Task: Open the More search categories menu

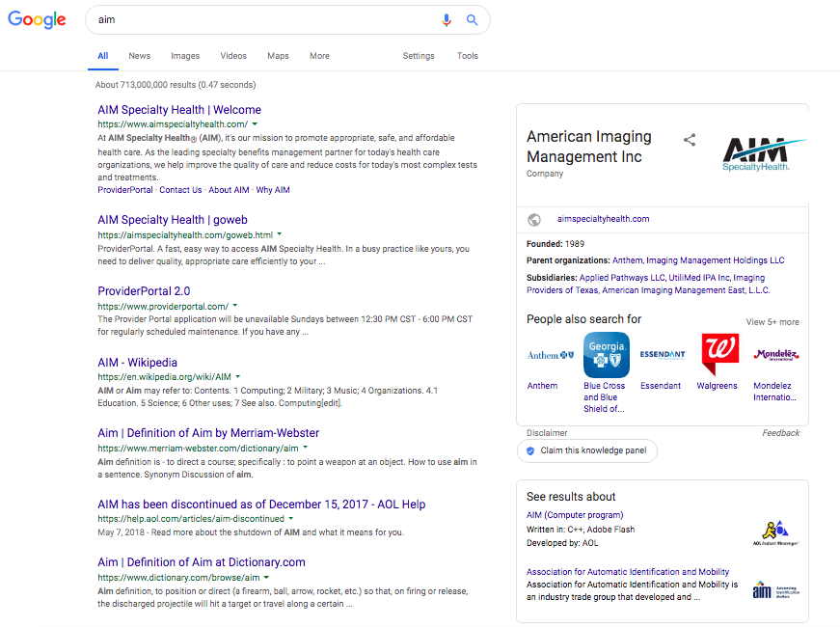Action: (x=319, y=56)
